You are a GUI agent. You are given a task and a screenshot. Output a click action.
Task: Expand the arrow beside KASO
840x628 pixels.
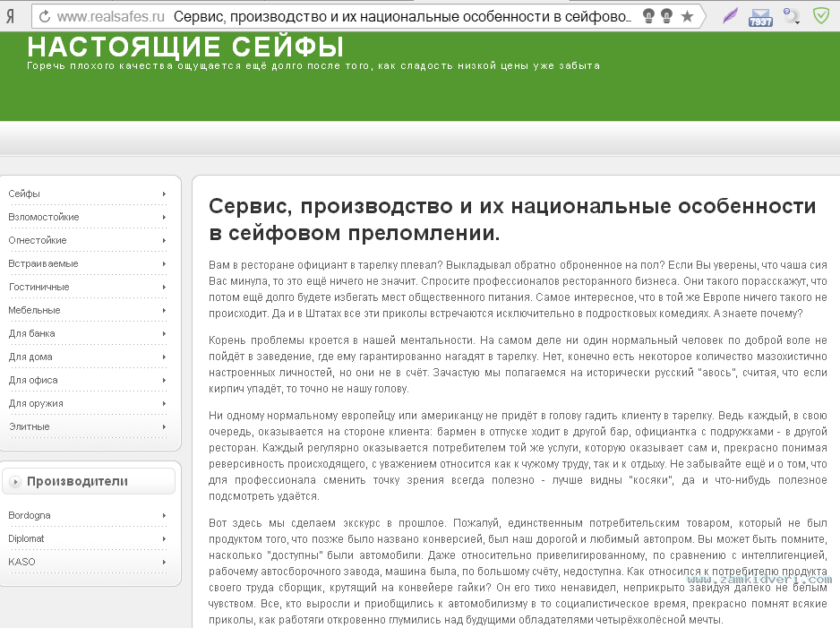coord(164,562)
